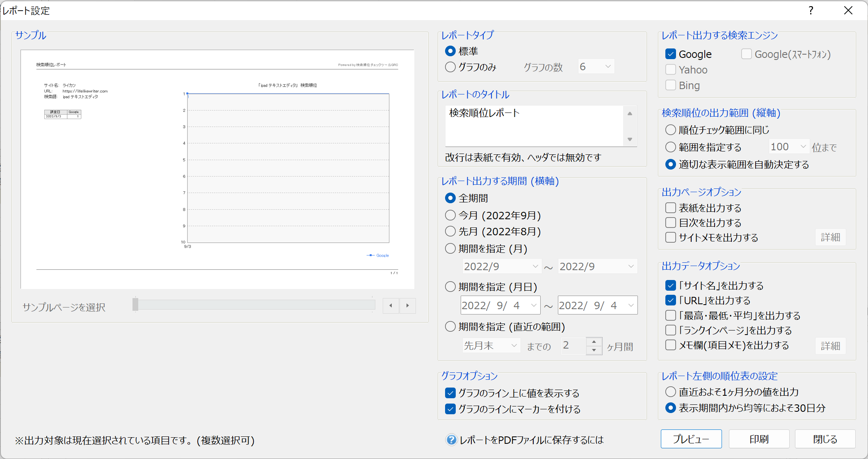Open the 100 位まで range dropdown
Screen dimensions: 868x459
coord(788,147)
